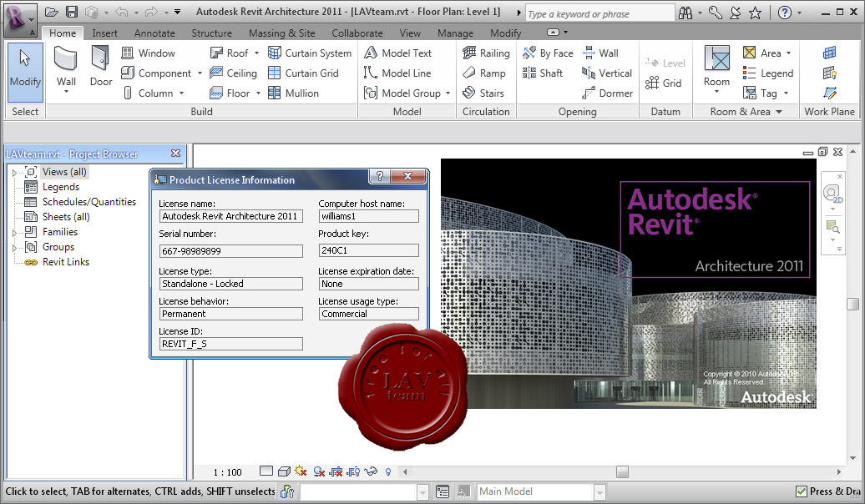Open a file with the Open icon
The height and width of the screenshot is (504, 865).
point(51,12)
